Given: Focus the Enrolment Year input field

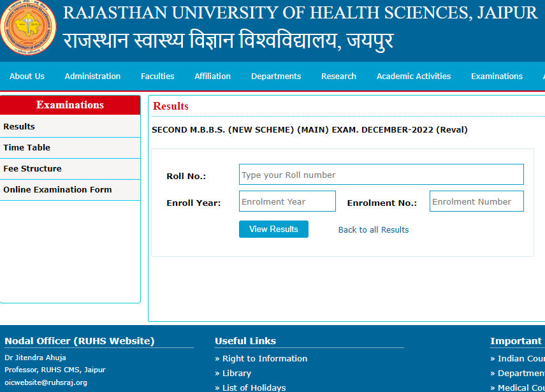Looking at the screenshot, I should tap(287, 201).
